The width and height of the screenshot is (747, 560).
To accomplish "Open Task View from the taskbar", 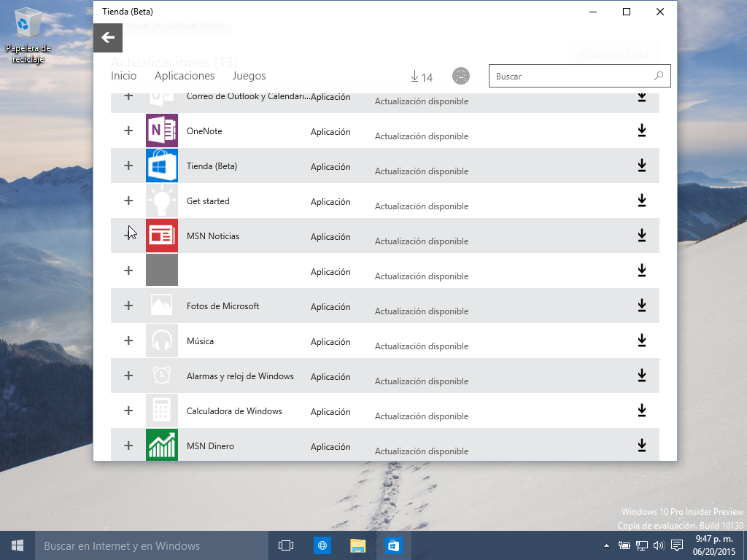I will [286, 545].
